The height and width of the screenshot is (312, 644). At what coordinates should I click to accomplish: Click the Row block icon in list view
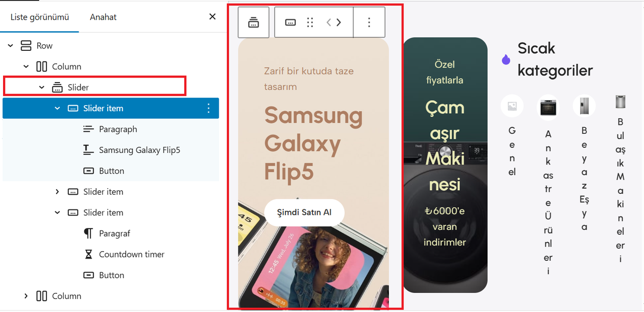point(26,46)
